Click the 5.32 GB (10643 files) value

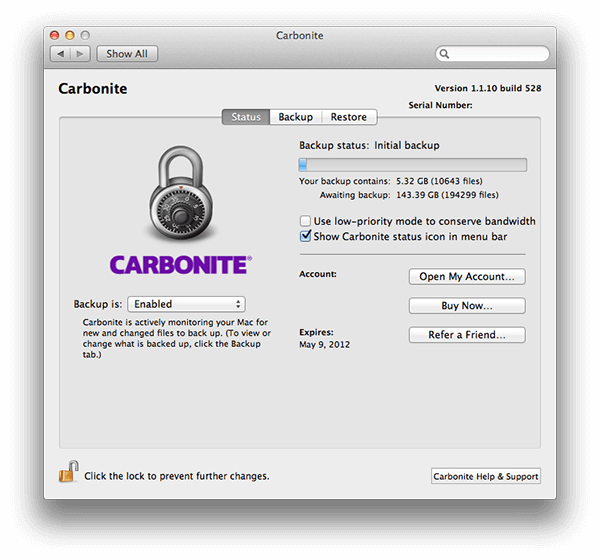point(439,181)
